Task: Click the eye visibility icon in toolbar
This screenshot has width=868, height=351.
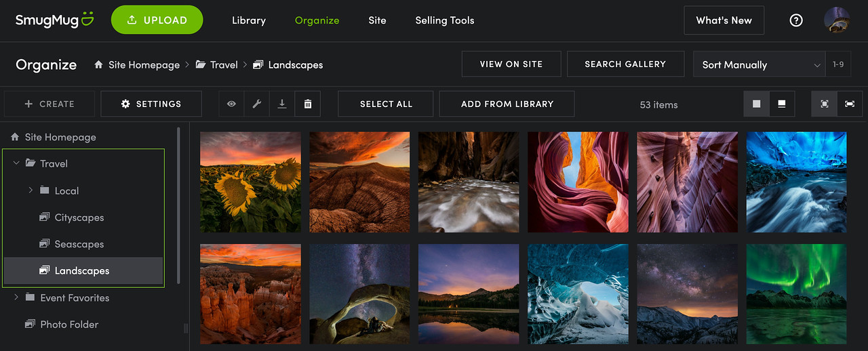Action: [x=231, y=104]
